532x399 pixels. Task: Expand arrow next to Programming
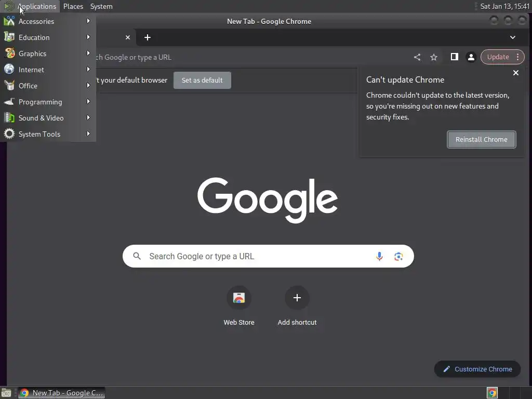click(x=88, y=101)
